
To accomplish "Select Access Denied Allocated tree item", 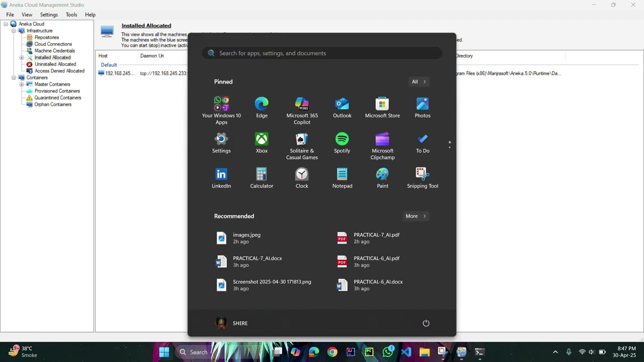I will click(59, 71).
